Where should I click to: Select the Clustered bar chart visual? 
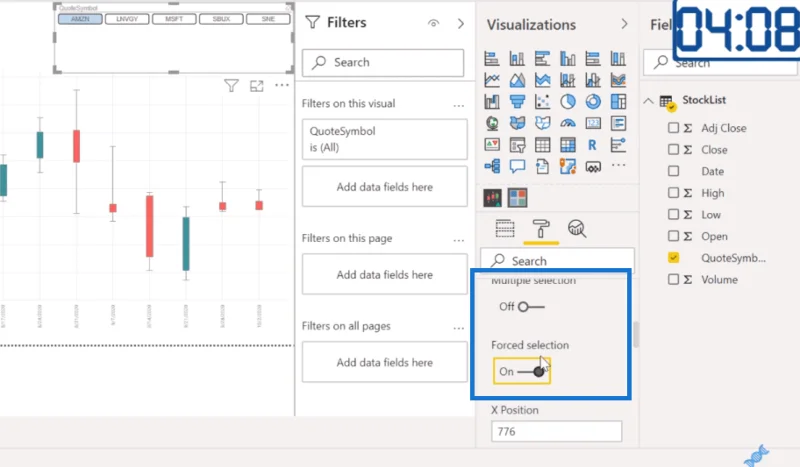(542, 59)
